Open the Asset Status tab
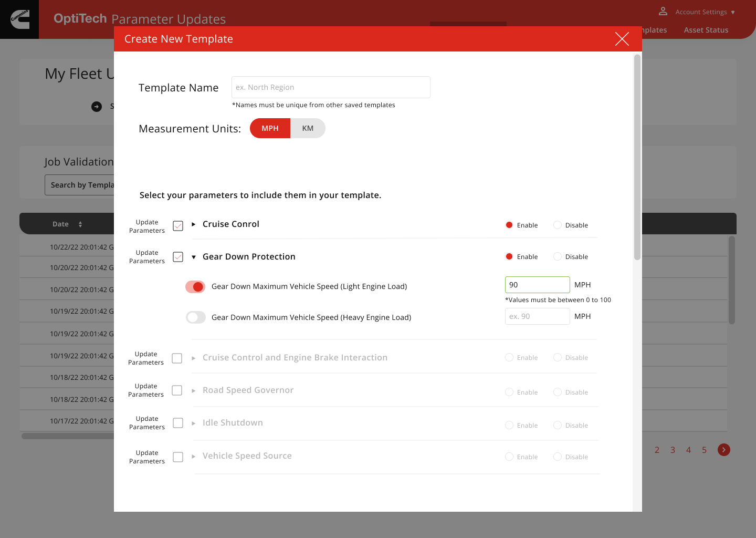The width and height of the screenshot is (756, 538). pyautogui.click(x=706, y=30)
